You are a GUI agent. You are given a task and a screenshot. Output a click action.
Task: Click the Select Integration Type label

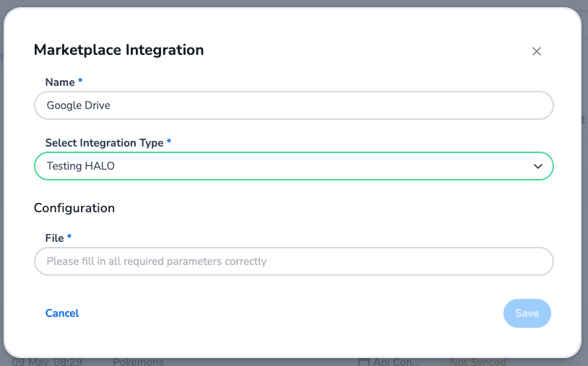pyautogui.click(x=104, y=143)
